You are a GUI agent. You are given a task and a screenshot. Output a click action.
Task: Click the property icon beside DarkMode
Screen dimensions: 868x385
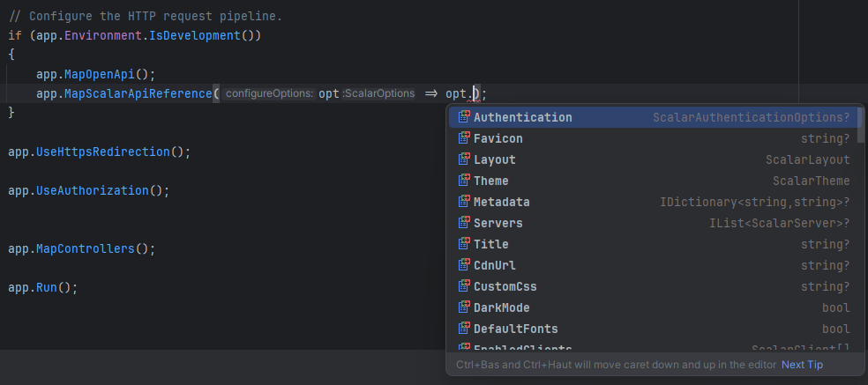tap(464, 307)
